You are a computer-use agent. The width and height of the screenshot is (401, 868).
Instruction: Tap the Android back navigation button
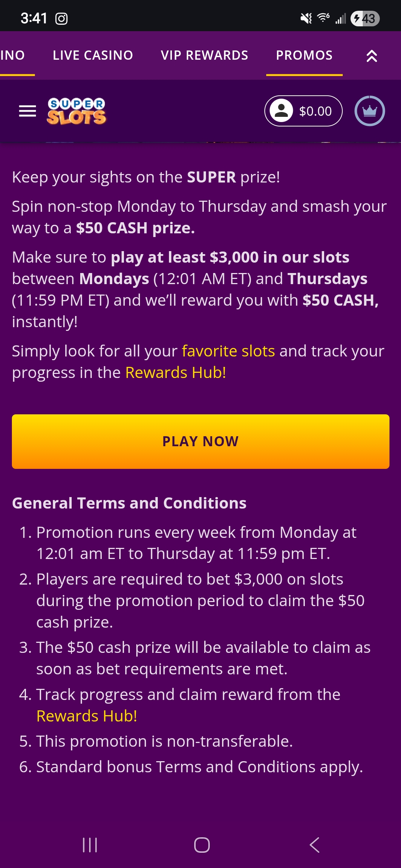tap(314, 845)
